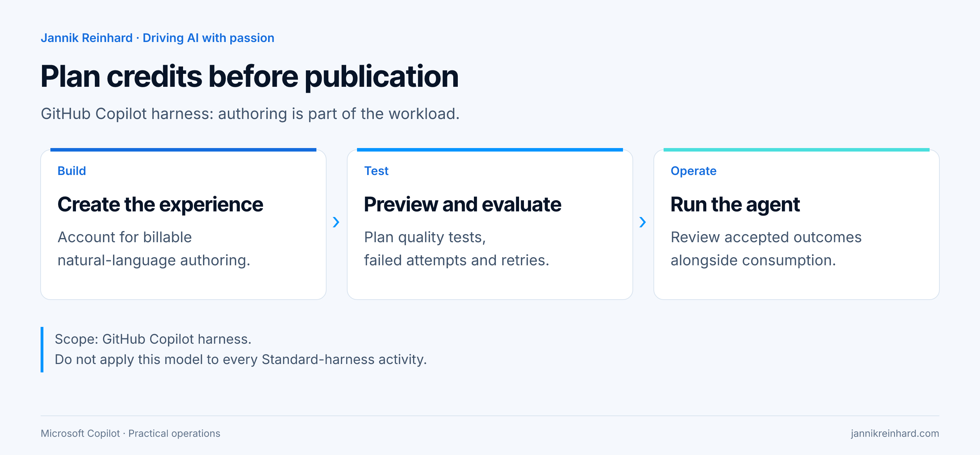This screenshot has width=980, height=455.
Task: Click the footer 'Microsoft Copilot · Practical operations'
Action: click(x=131, y=433)
